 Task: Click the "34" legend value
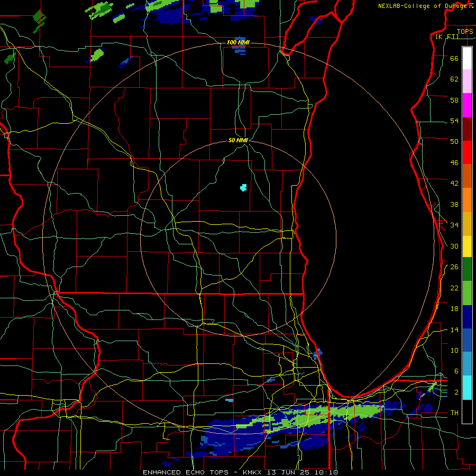pos(454,225)
